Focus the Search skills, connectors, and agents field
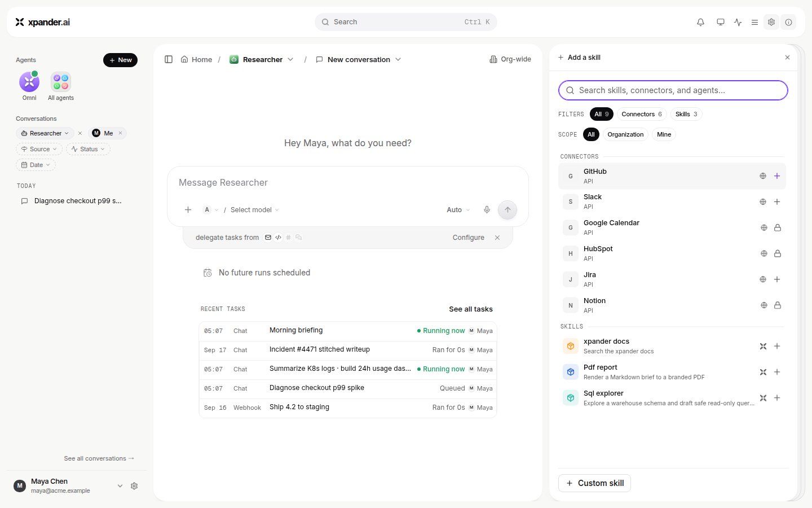This screenshot has height=508, width=812. click(x=673, y=90)
